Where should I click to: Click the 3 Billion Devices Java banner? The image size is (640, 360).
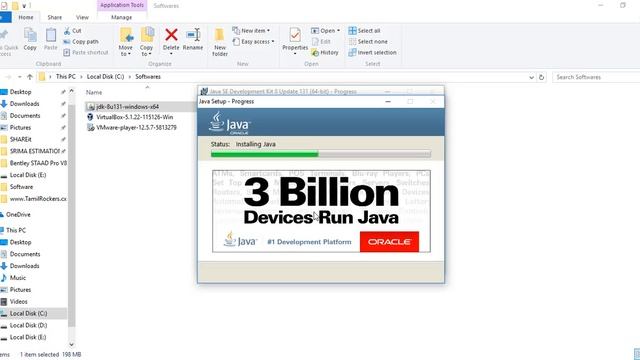click(321, 211)
